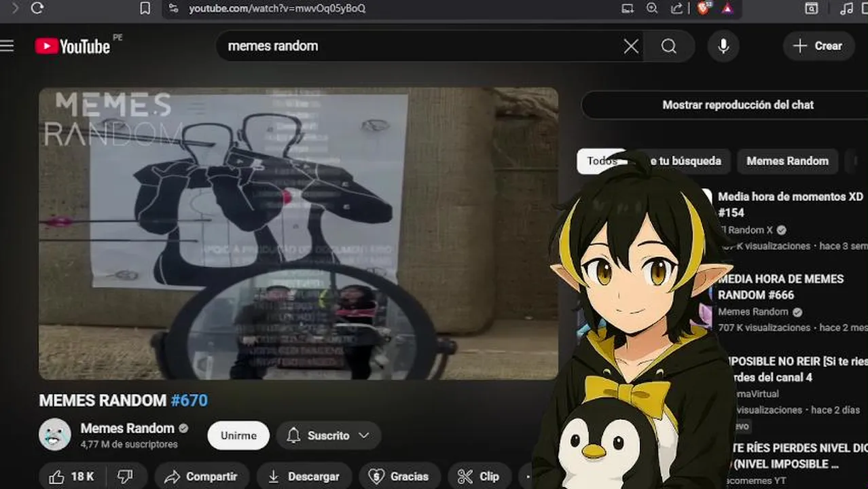Open 'MEDIA HORA DE MEMES RANDOM #666' video
This screenshot has height=489, width=868.
[x=781, y=287]
